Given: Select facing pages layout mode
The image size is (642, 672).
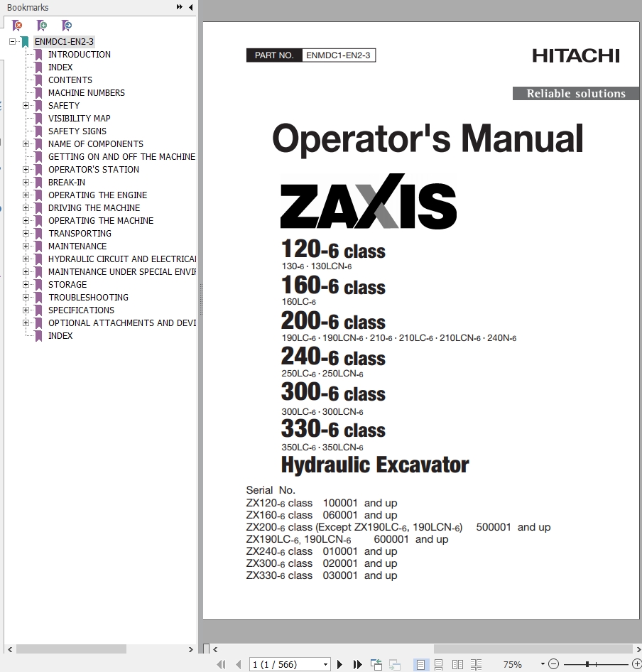Looking at the screenshot, I should point(457,664).
